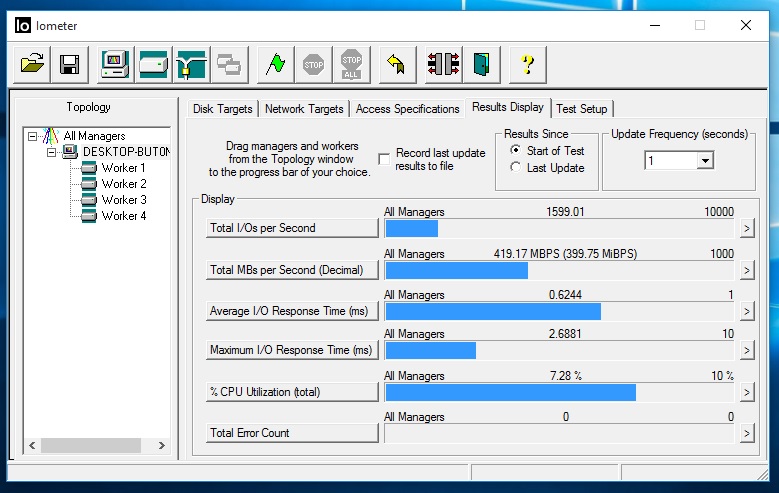Select Worker 2 in topology
This screenshot has width=779, height=493.
(x=124, y=184)
